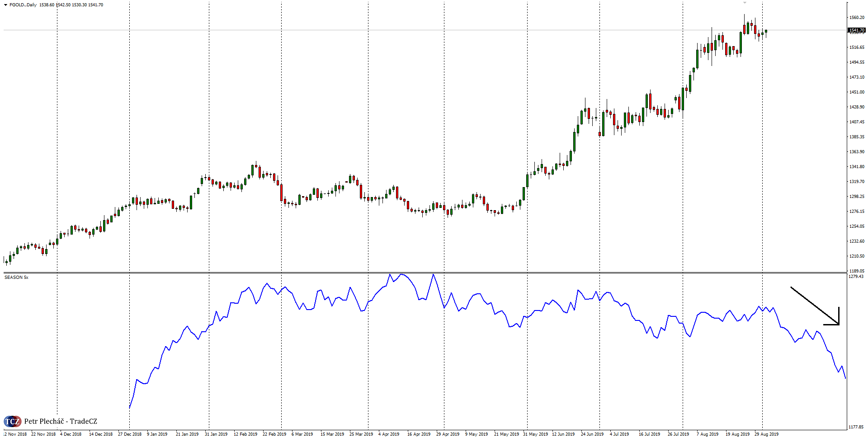Click the grey chart shift triangle marker

click(x=745, y=3)
